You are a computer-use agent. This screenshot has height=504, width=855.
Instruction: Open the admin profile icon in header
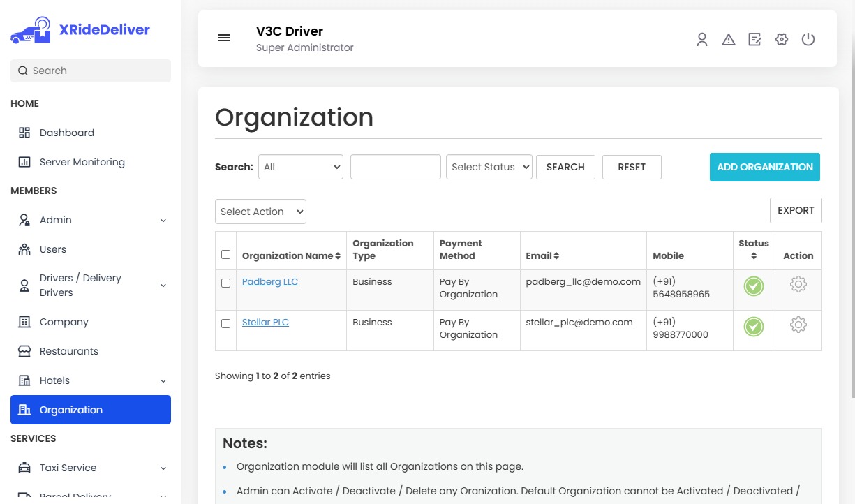tap(701, 40)
